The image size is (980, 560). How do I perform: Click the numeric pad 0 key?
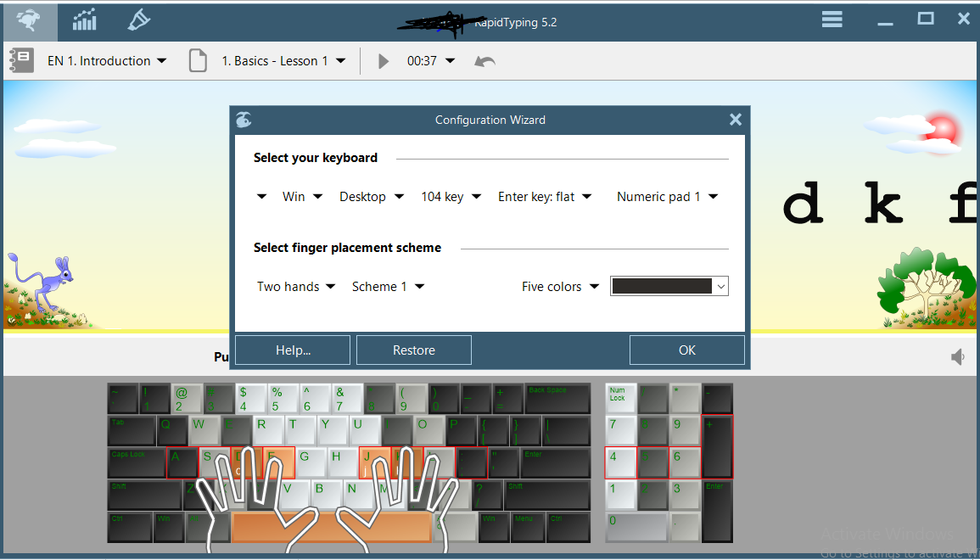(x=636, y=527)
